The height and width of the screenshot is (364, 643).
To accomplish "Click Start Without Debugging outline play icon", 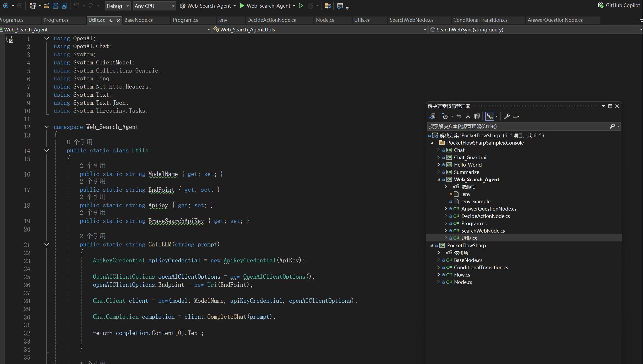I will [301, 6].
